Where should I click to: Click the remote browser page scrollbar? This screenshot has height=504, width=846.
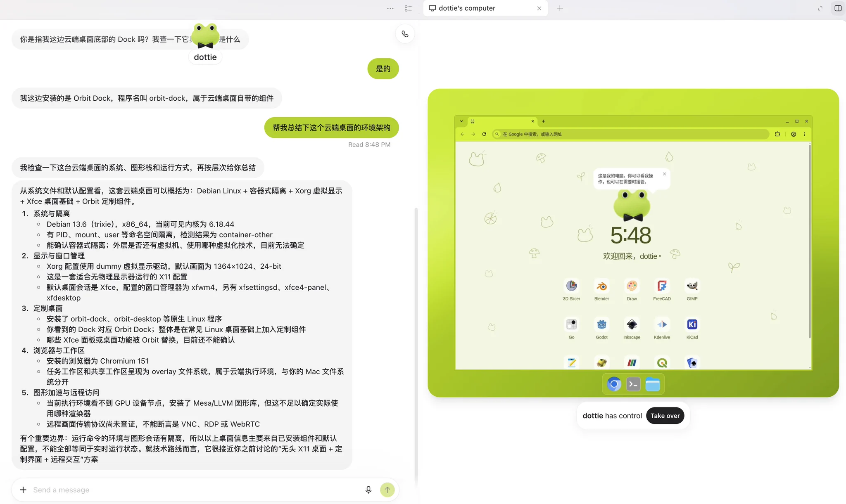(x=810, y=241)
